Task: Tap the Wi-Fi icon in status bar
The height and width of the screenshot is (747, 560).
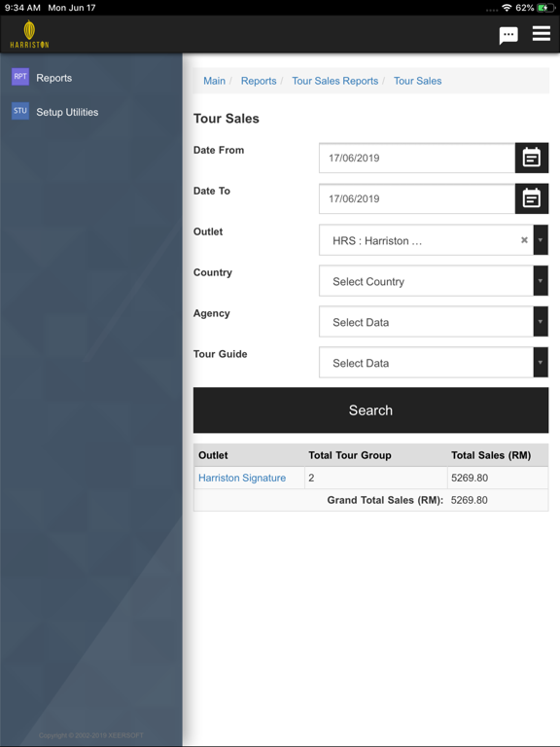Action: tap(507, 8)
